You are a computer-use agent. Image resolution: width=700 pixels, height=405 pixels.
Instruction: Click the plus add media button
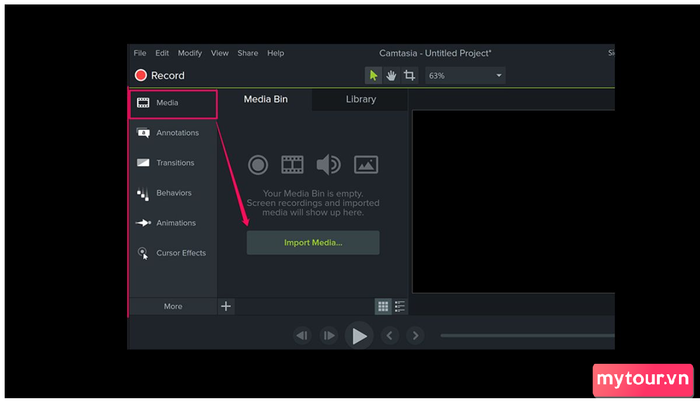click(226, 306)
